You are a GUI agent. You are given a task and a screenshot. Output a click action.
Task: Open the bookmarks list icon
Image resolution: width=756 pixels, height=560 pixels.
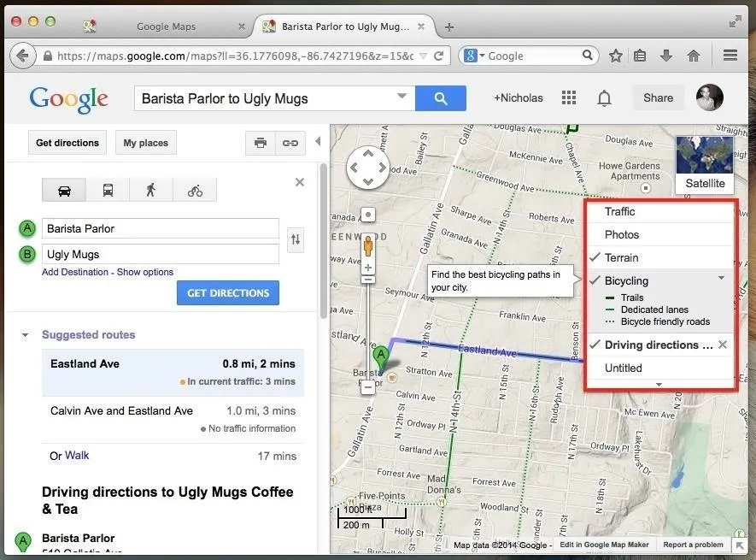640,56
